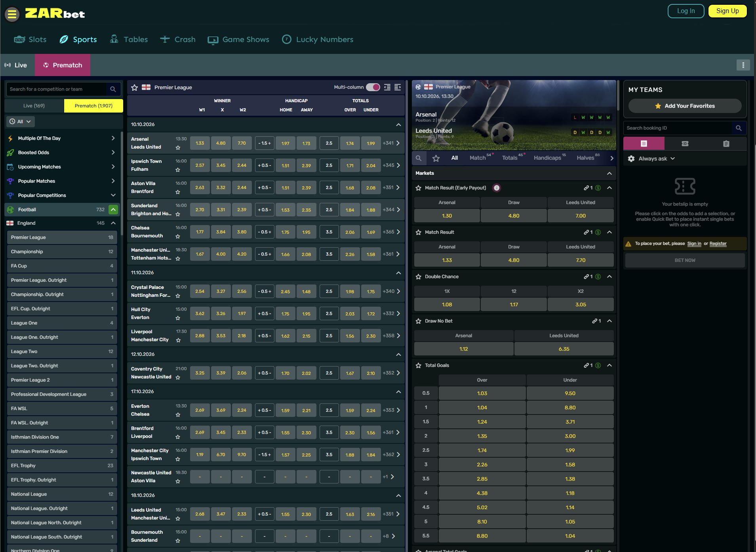Click the Search booking ID field
The width and height of the screenshot is (756, 552).
(678, 128)
